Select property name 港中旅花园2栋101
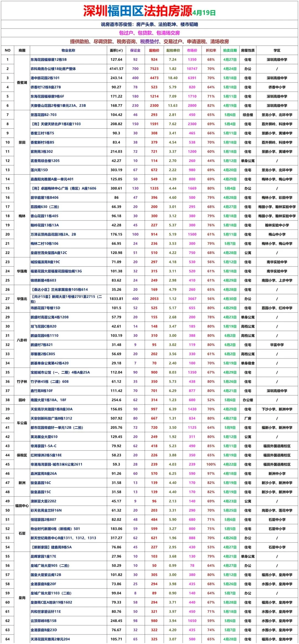The height and width of the screenshot is (644, 299). [45, 78]
